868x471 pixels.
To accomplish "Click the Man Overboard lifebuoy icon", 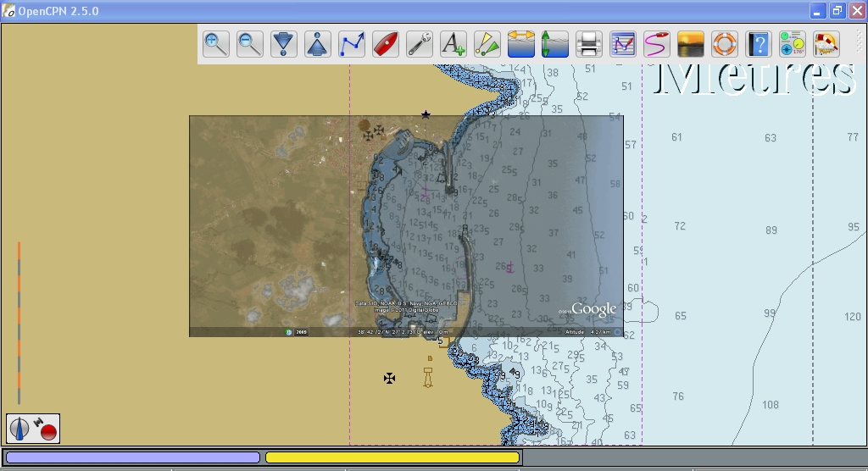I will (x=725, y=44).
